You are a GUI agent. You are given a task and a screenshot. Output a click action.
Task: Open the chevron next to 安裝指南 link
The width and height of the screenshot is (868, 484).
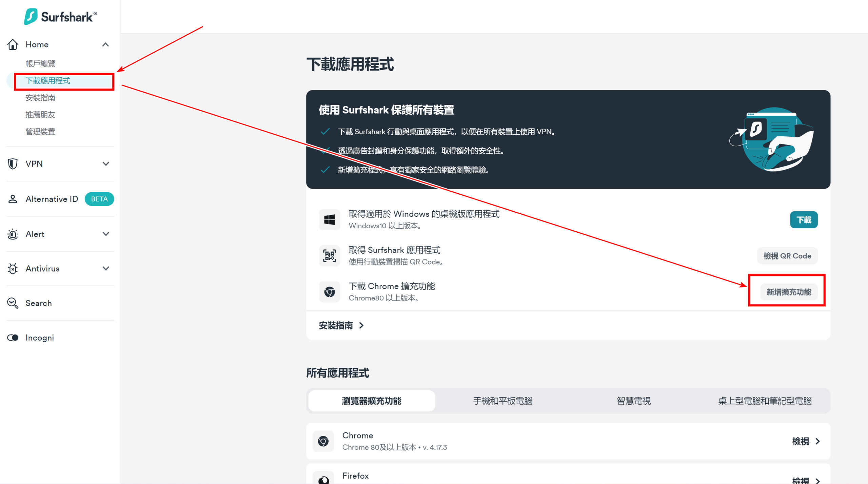pos(361,326)
